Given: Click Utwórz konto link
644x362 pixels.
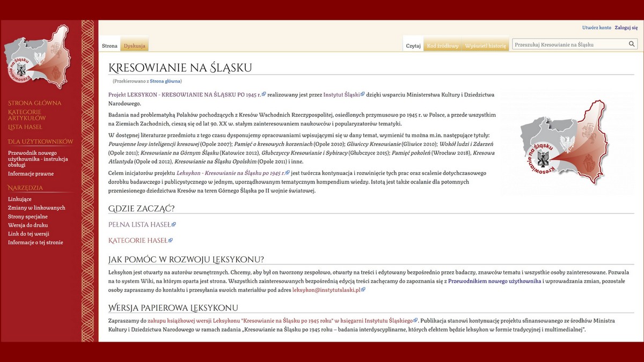Looking at the screenshot, I should pos(596,27).
